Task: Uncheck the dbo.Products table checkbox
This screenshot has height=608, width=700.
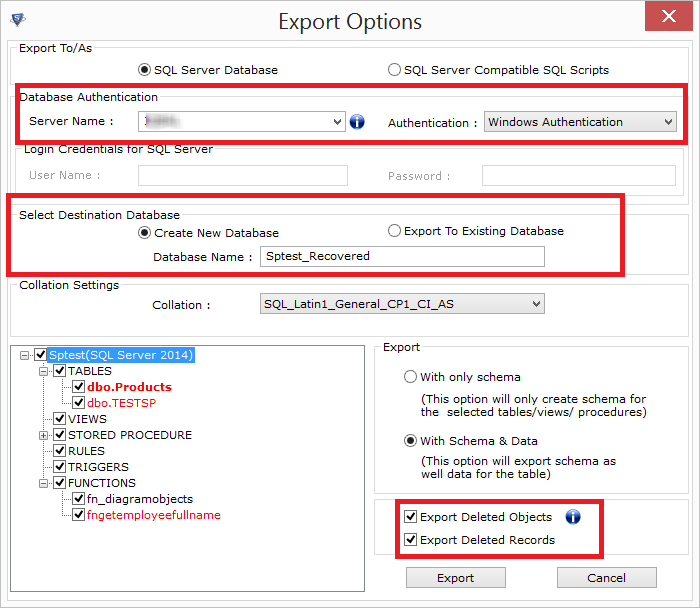Action: (x=78, y=387)
